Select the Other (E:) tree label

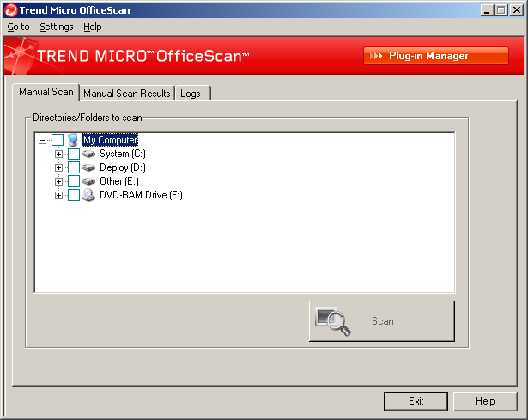119,181
